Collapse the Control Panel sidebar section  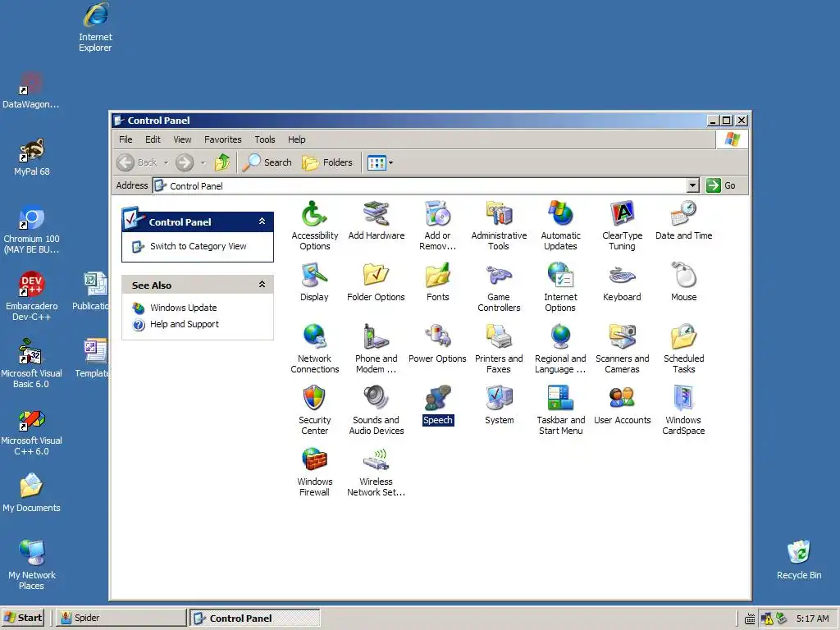coord(262,221)
